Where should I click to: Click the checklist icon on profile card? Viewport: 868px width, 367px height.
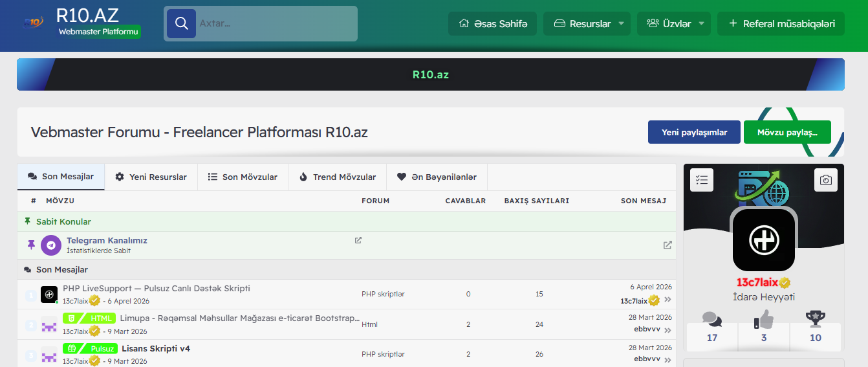click(x=702, y=180)
